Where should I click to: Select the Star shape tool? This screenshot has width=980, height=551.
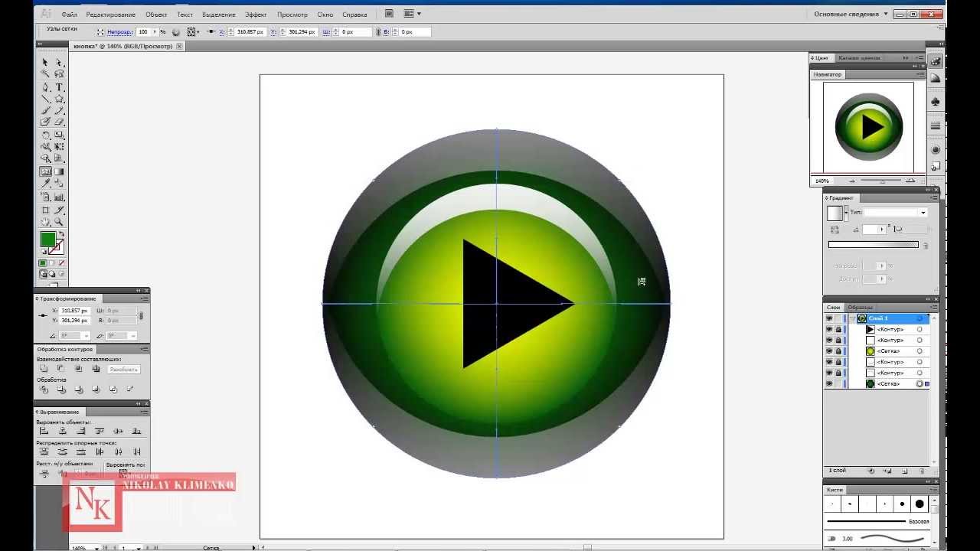[x=59, y=98]
